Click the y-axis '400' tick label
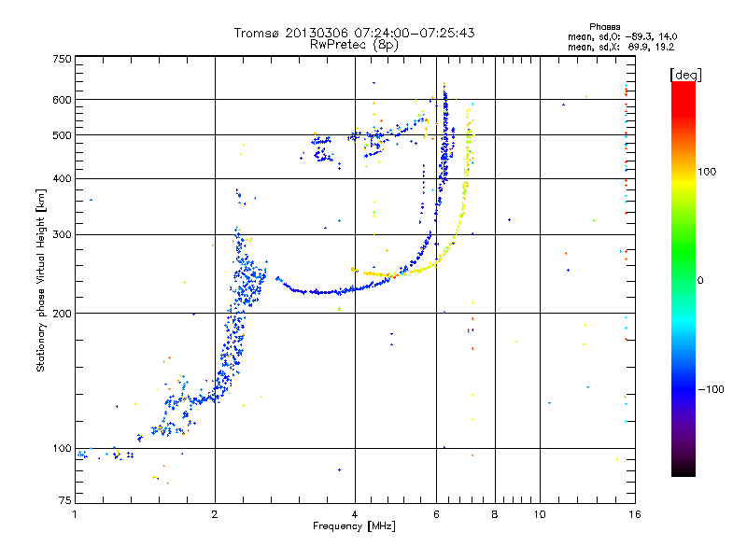This screenshot has height=560, width=747. 62,178
